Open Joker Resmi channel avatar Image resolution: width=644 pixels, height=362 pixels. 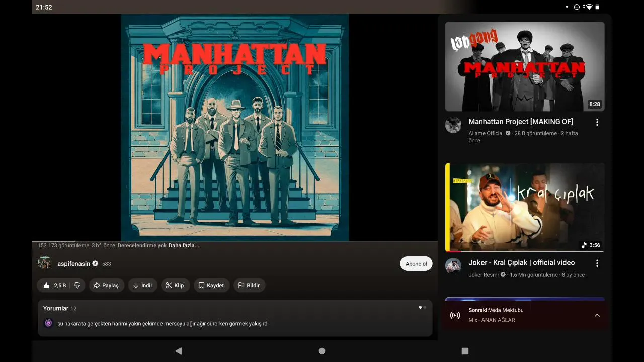[x=453, y=266]
